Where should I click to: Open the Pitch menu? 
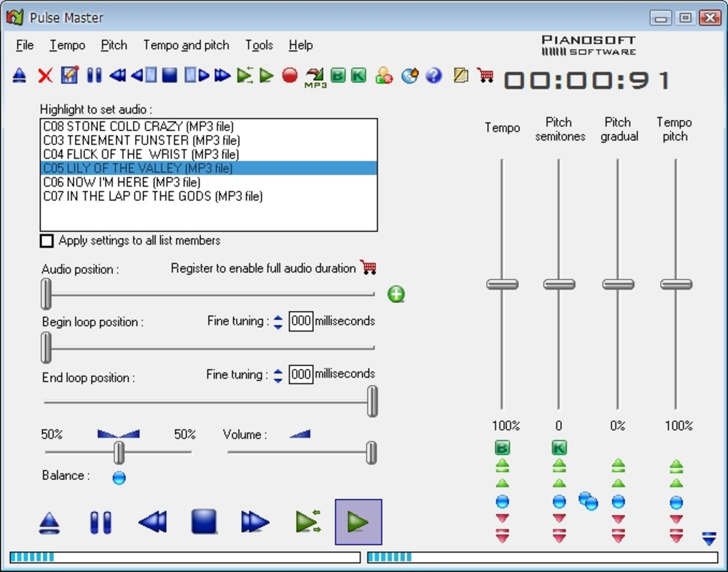click(x=114, y=45)
